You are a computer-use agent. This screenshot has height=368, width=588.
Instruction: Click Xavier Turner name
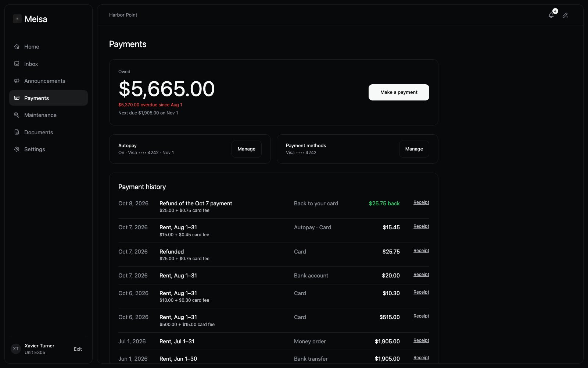(x=39, y=346)
